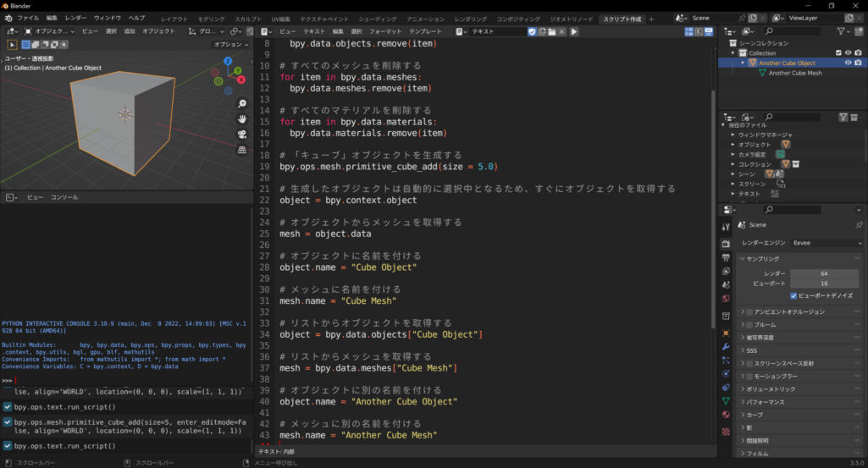The width and height of the screenshot is (868, 468).
Task: Open the viewport Options dropdown
Action: [x=231, y=44]
